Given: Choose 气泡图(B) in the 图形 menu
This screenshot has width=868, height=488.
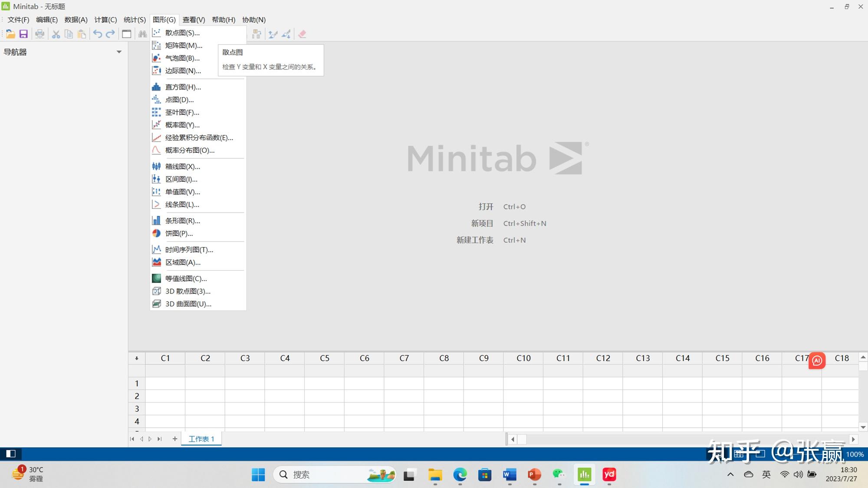Looking at the screenshot, I should (182, 58).
